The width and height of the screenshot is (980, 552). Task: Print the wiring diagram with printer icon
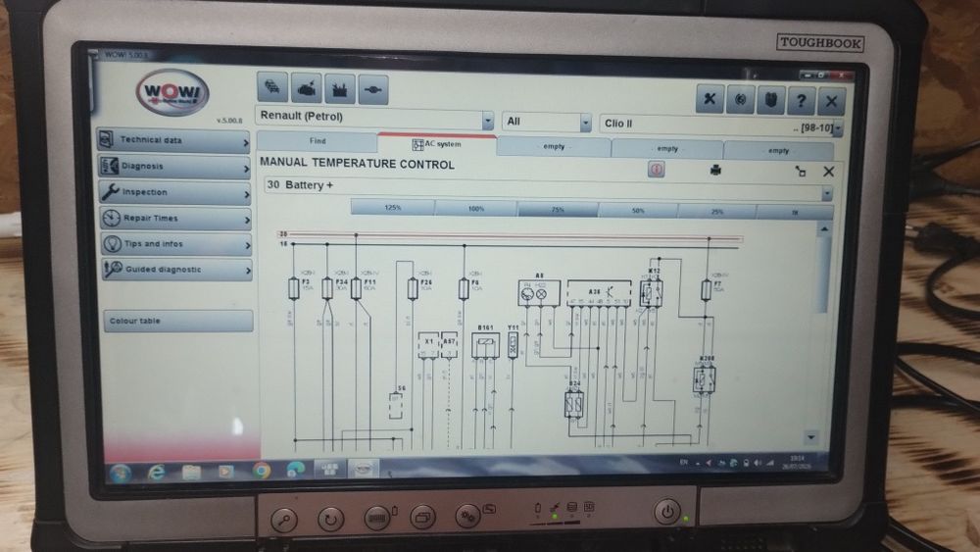(x=715, y=170)
